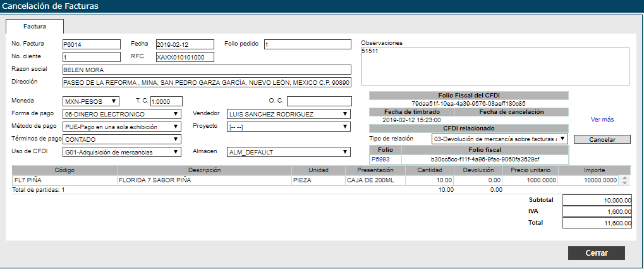Open related folio P5993 link
The image size is (644, 269).
click(380, 160)
